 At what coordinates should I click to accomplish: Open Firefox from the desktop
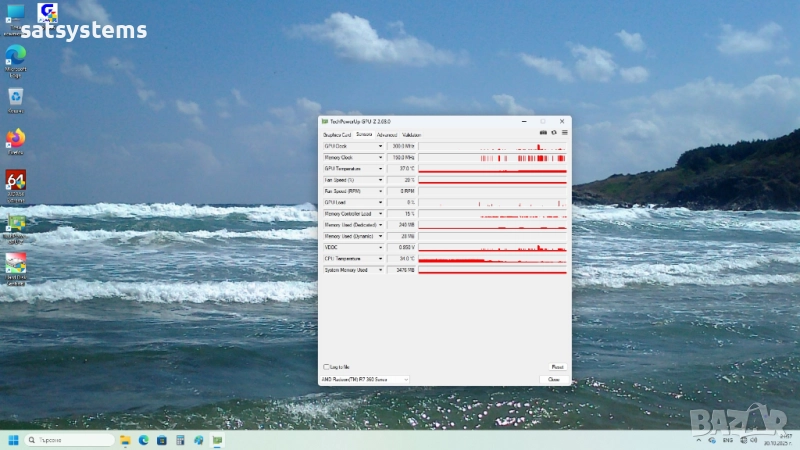[x=15, y=139]
